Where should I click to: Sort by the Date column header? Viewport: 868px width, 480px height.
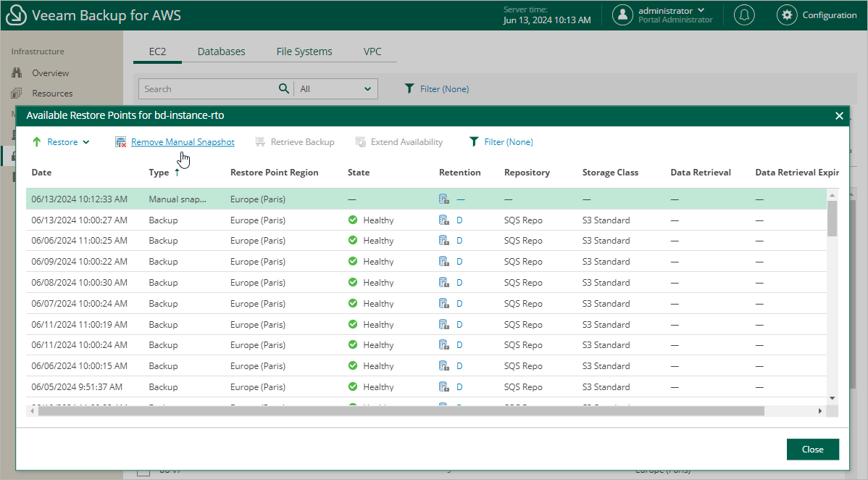tap(41, 173)
